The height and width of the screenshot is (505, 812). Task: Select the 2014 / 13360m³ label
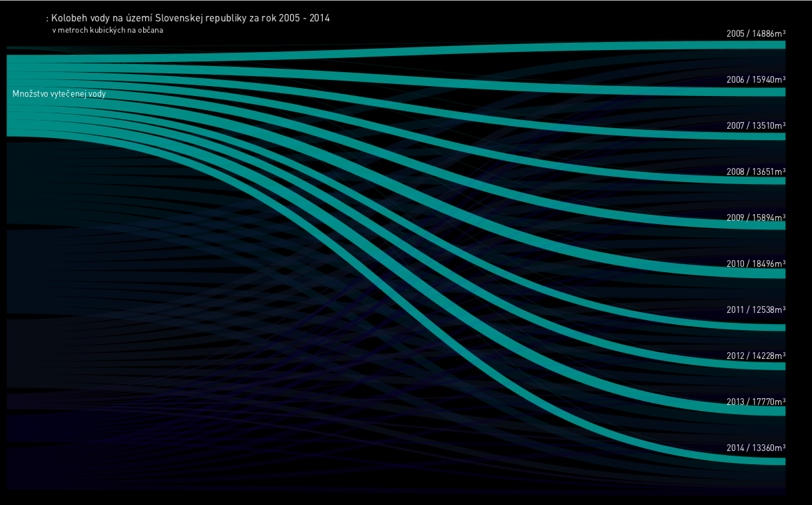(x=756, y=448)
